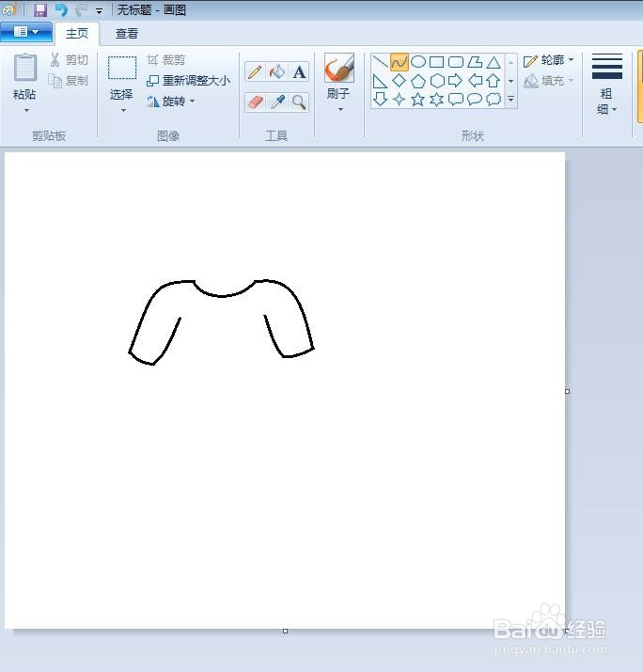Click the 复制 button

69,80
